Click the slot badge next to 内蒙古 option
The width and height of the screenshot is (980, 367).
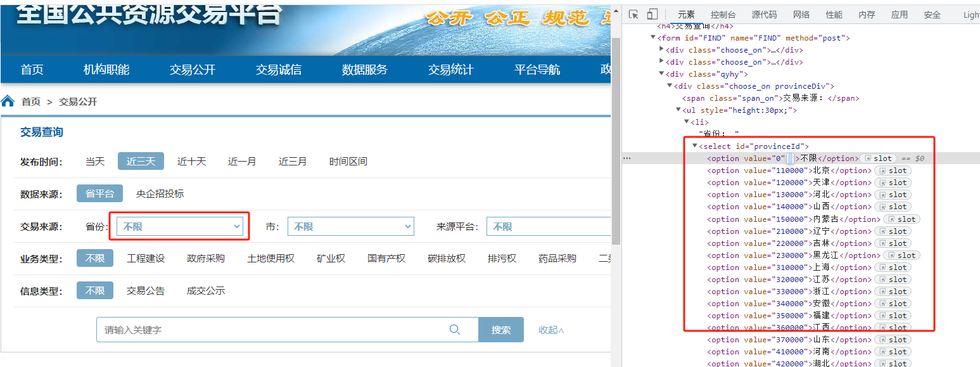coord(901,219)
